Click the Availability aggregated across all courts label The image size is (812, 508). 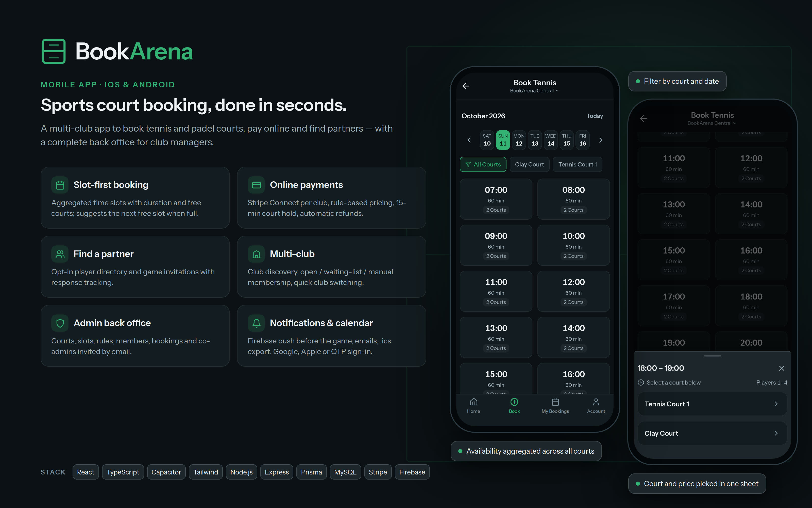(526, 451)
